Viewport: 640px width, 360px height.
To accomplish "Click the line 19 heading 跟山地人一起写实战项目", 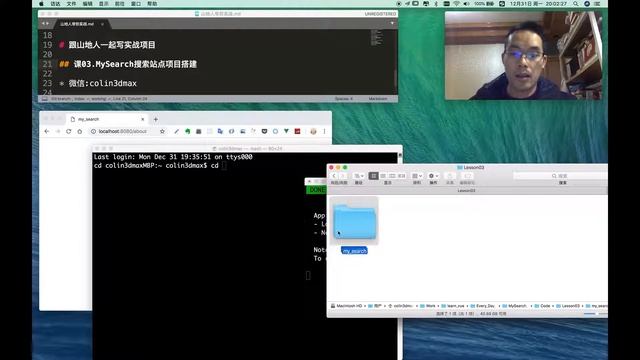I will coord(112,45).
